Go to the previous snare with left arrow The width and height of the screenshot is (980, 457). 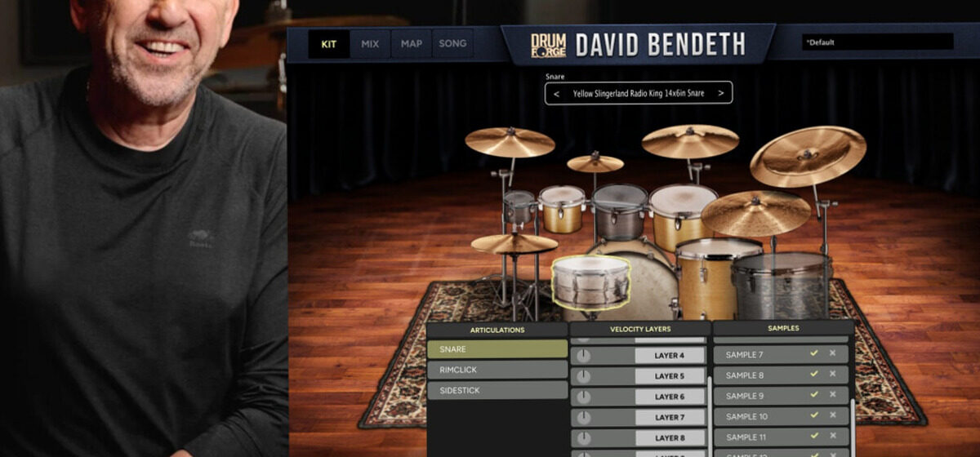click(x=556, y=93)
